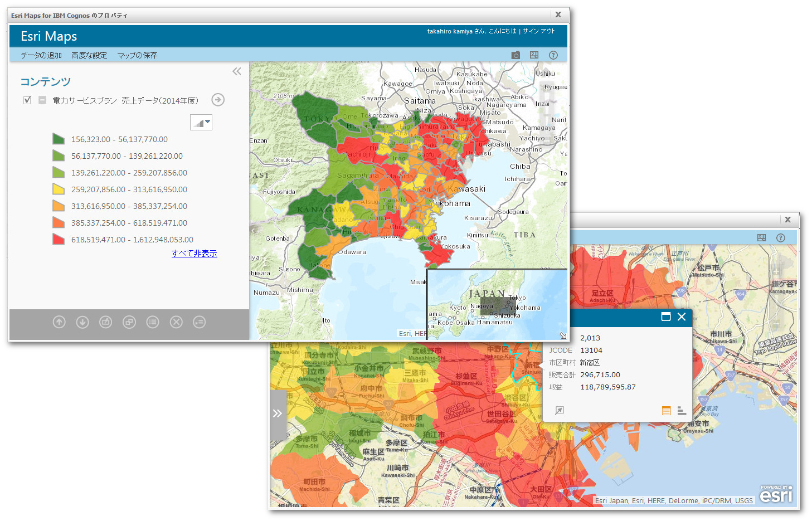Select the range text 385,337,254.00 - 618,519,471.00

(129, 223)
